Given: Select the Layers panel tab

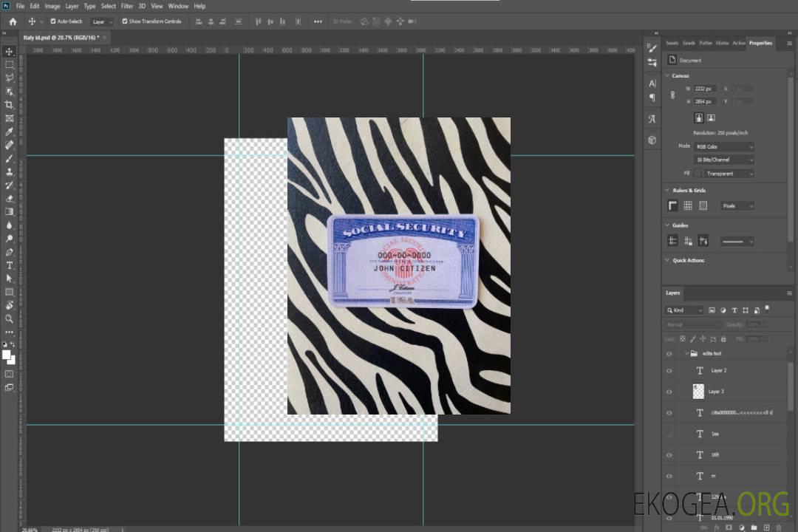Looking at the screenshot, I should click(673, 293).
